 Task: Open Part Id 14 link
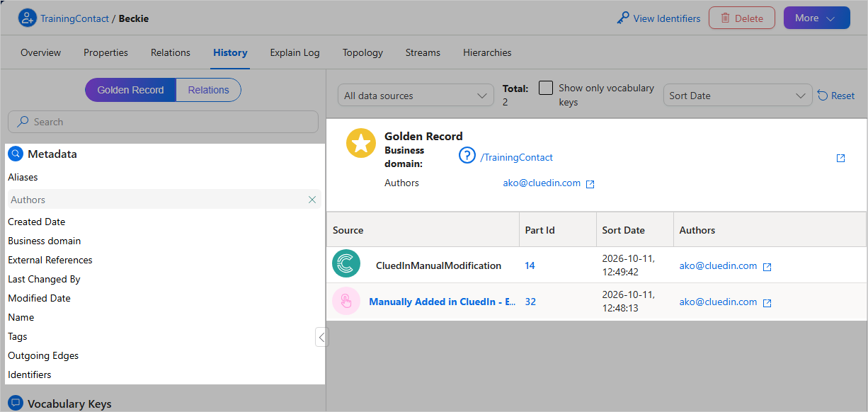click(530, 265)
